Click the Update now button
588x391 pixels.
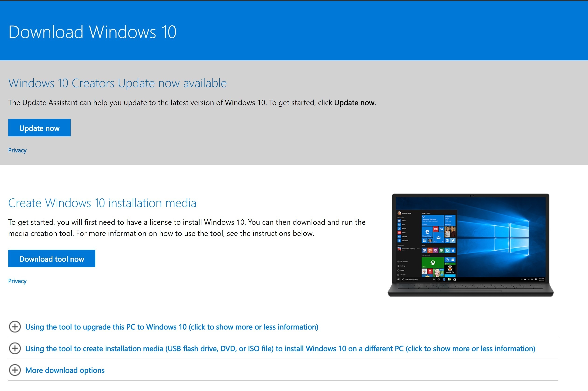click(39, 128)
